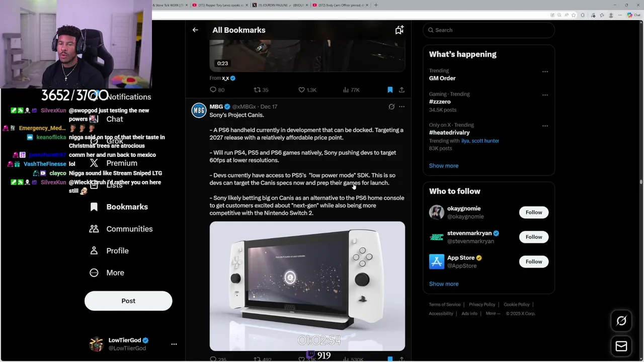The height and width of the screenshot is (362, 644).
Task: Open the Dec 17 post timestamp
Action: pyautogui.click(x=269, y=107)
